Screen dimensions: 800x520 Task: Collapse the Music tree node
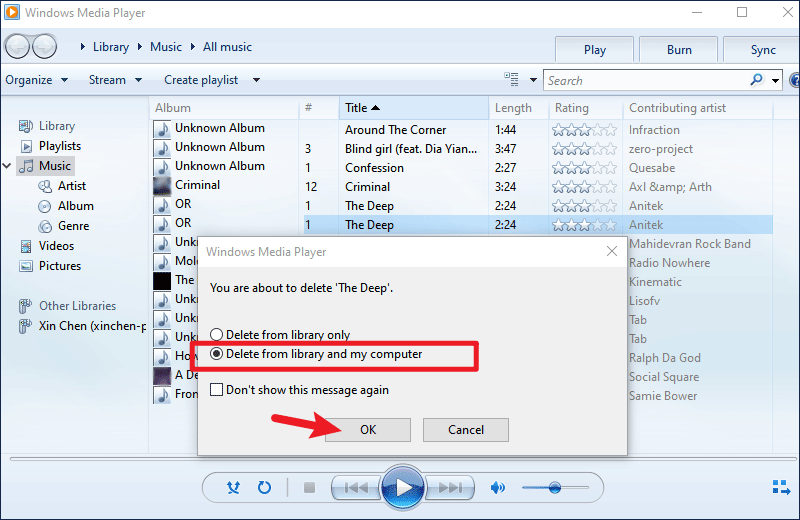(x=7, y=166)
